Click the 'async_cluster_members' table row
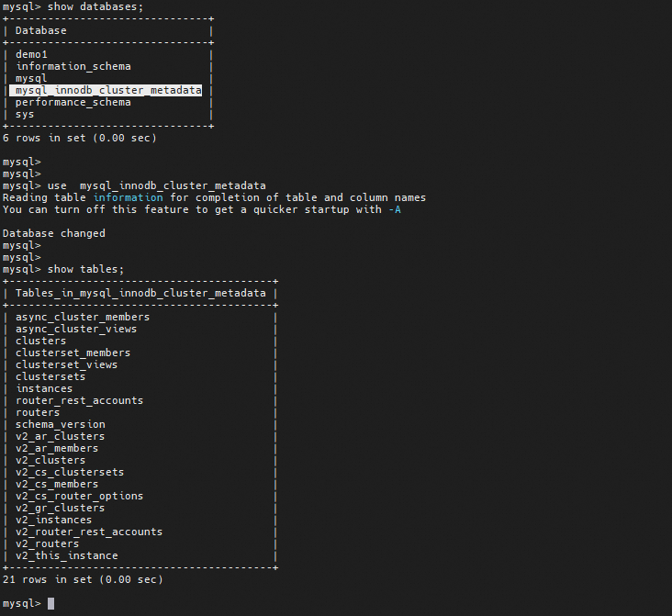Screen dimensions: 672x616 tap(83, 317)
